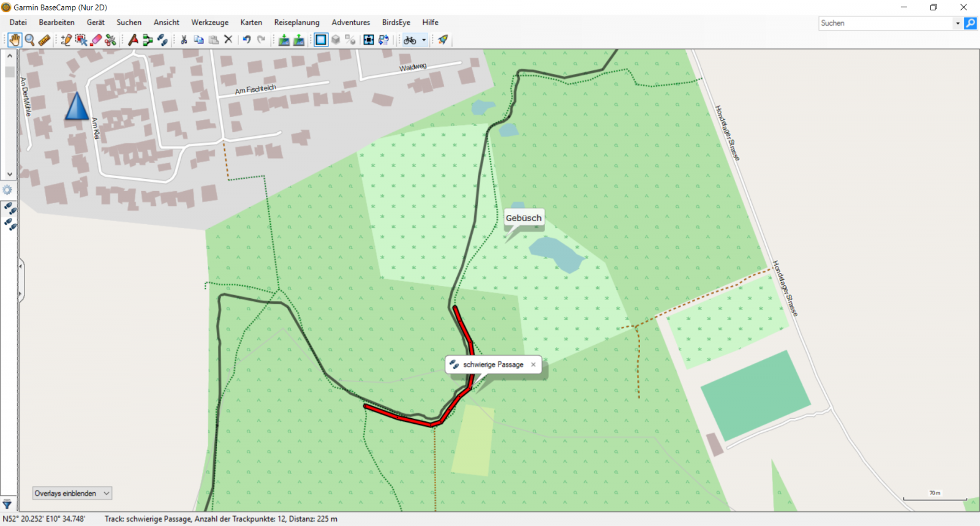Select the Measure ruler tool

44,40
